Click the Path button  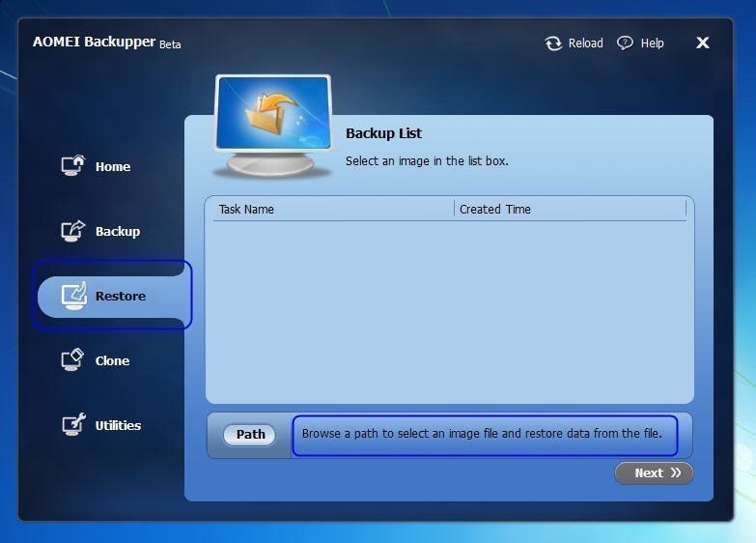pos(250,435)
